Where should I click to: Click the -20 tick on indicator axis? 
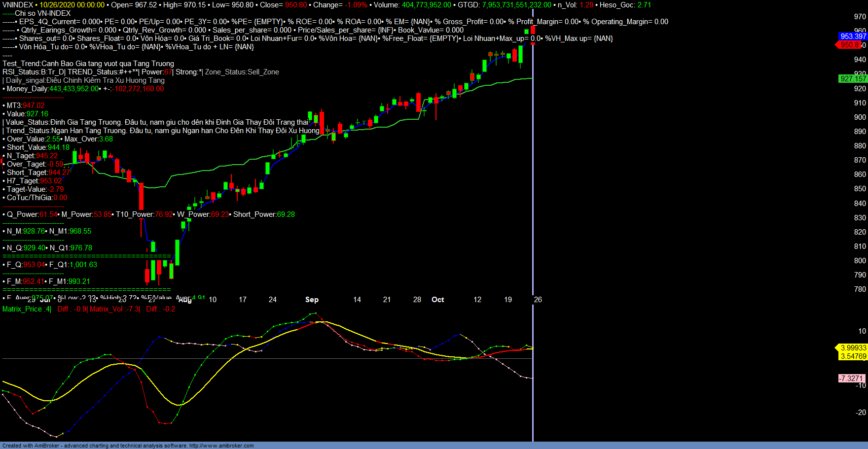point(861,413)
